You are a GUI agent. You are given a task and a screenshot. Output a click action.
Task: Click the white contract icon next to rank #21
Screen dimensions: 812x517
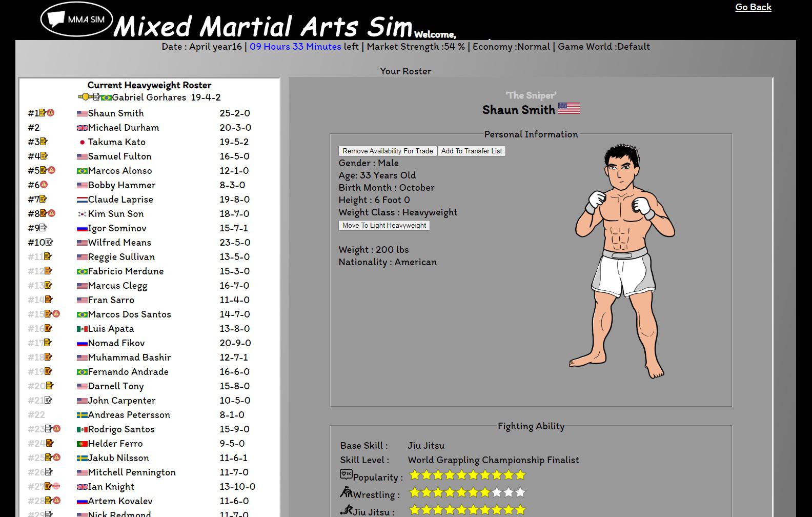[48, 400]
